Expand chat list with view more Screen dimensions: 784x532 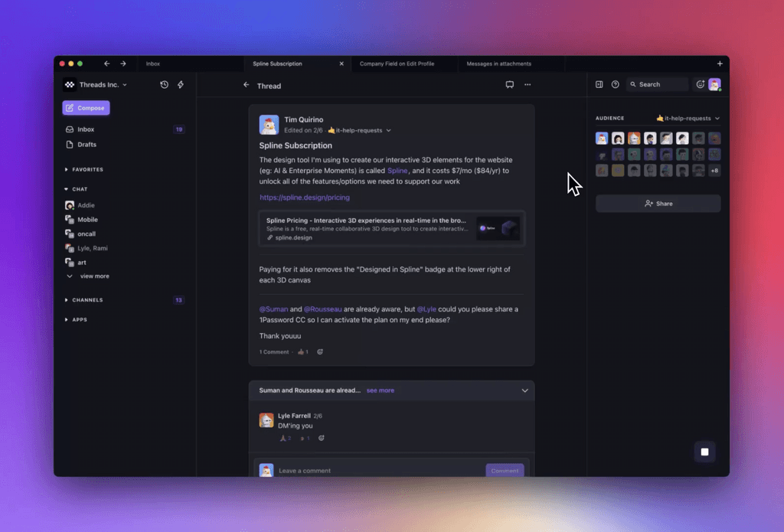pos(89,276)
